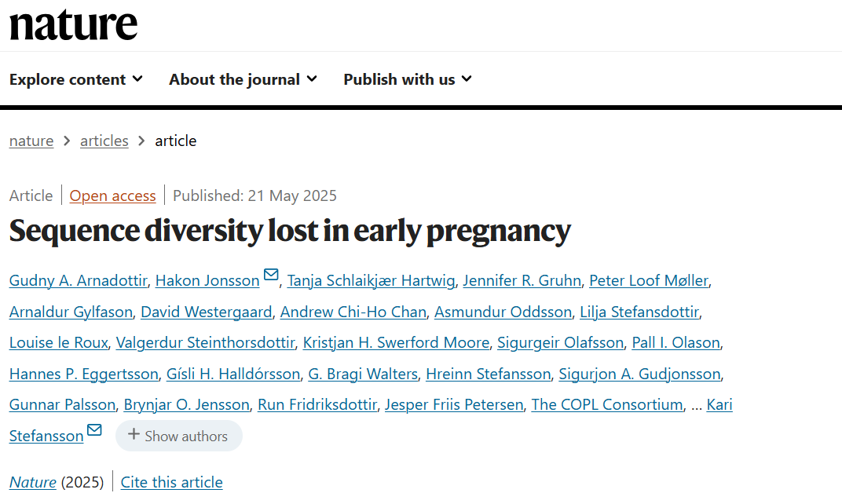842x504 pixels.
Task: Click the Nature logo
Action: coord(74,25)
